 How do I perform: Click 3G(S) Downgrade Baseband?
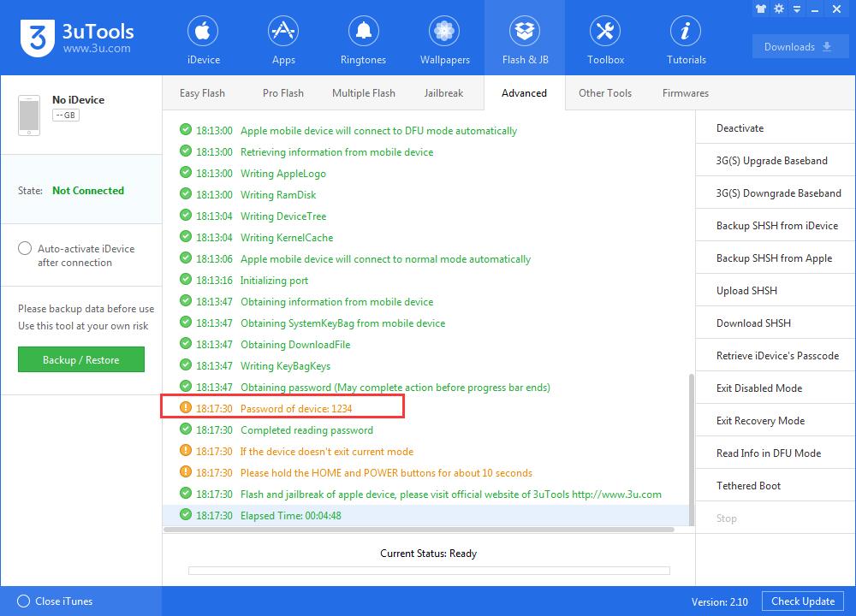pos(776,193)
